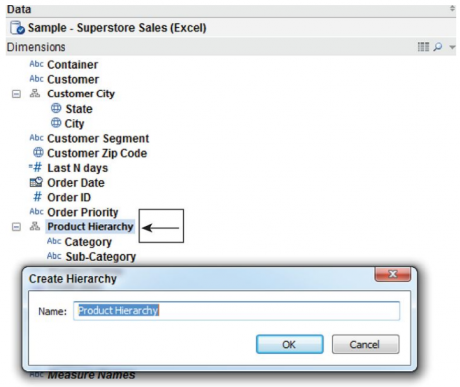Click the number icon beside Order ID
Image resolution: width=460 pixels, height=387 pixels.
[37, 197]
